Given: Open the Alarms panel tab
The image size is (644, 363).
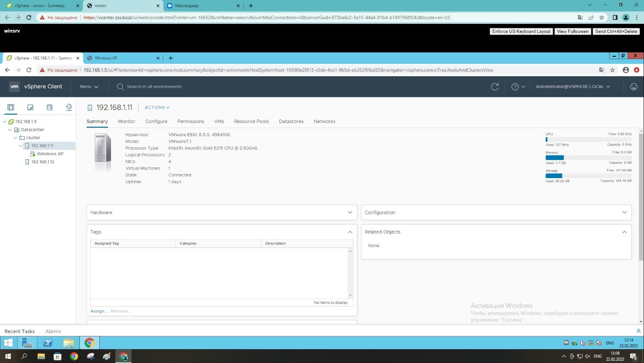Looking at the screenshot, I should click(53, 331).
